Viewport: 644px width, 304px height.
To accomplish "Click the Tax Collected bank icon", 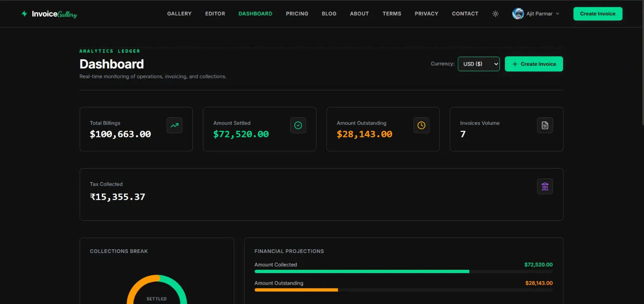I will (x=545, y=187).
